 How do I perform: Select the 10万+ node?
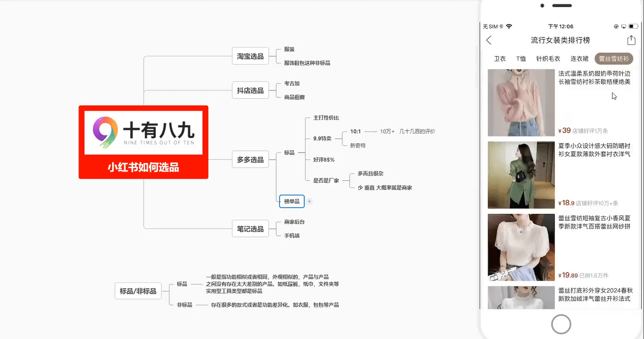387,131
